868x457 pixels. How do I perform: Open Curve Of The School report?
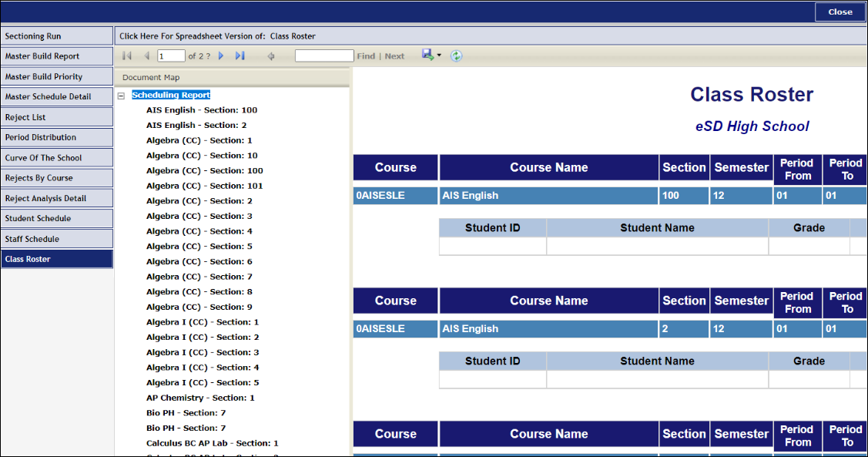(57, 157)
